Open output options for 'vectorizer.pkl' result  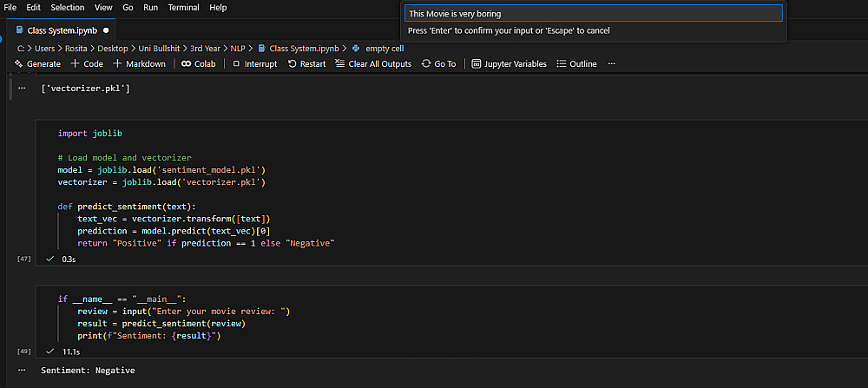22,88
